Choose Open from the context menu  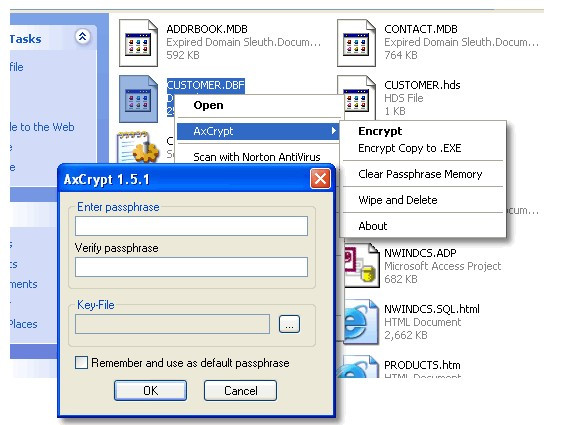pos(208,105)
